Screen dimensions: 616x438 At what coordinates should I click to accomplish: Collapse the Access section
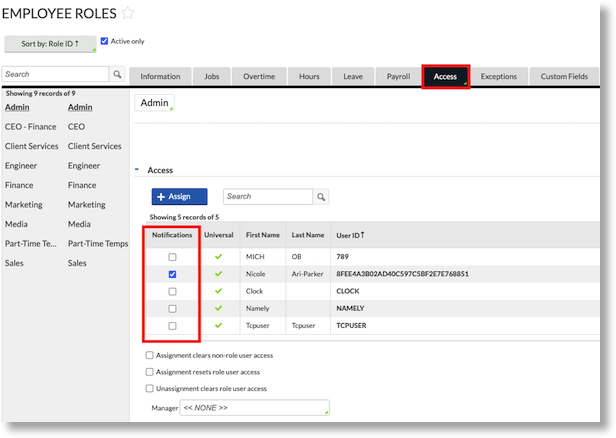[x=138, y=171]
